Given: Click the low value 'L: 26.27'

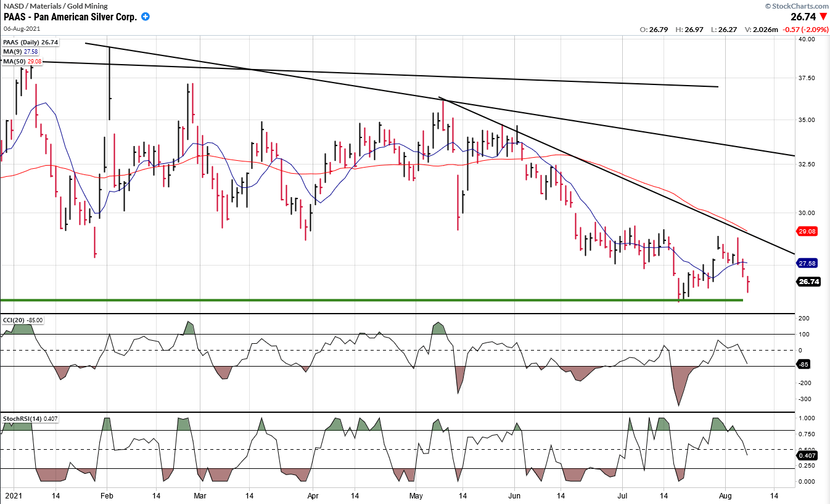Looking at the screenshot, I should pos(725,29).
